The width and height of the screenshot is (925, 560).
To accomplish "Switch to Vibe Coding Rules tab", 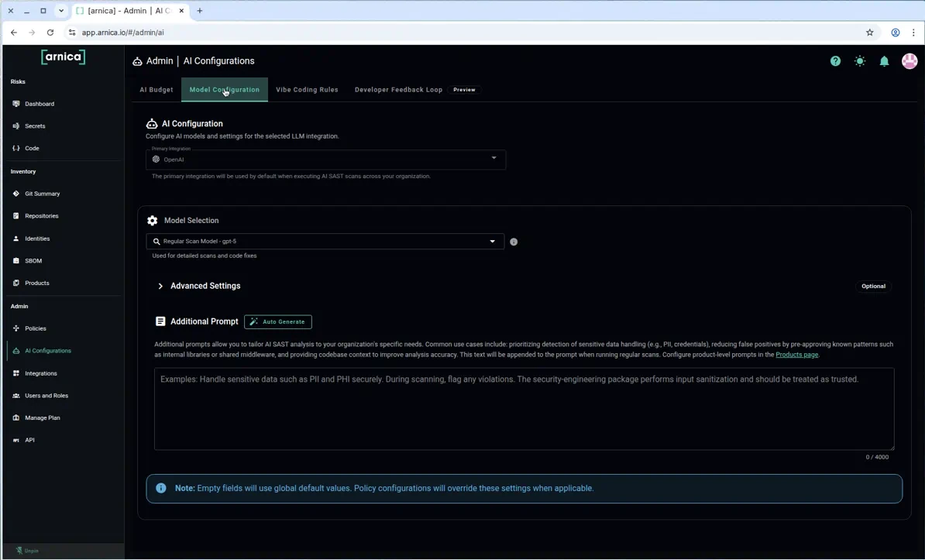I will (x=308, y=90).
